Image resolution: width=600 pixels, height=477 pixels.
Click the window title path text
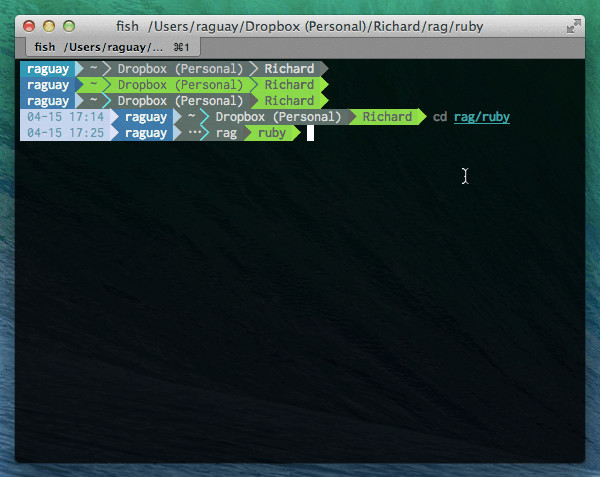coord(300,26)
